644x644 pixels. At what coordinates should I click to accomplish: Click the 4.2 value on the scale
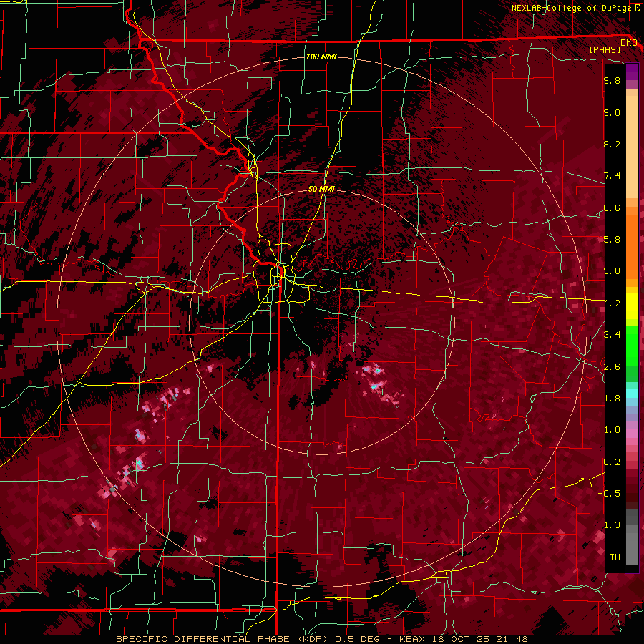tap(612, 303)
